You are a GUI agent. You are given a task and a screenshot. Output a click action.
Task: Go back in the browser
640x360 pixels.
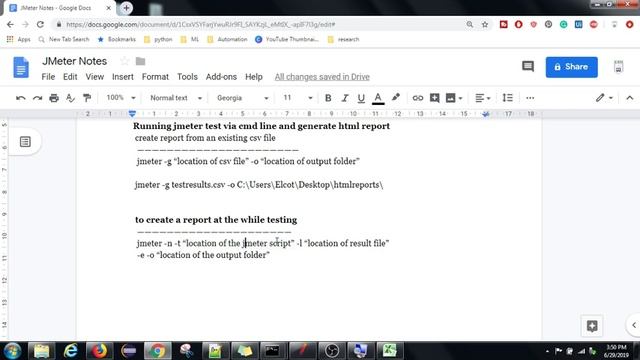coord(10,24)
